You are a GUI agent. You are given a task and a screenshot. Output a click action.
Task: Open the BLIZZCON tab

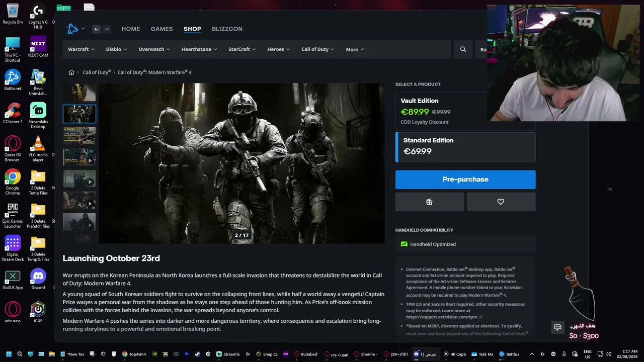(227, 29)
